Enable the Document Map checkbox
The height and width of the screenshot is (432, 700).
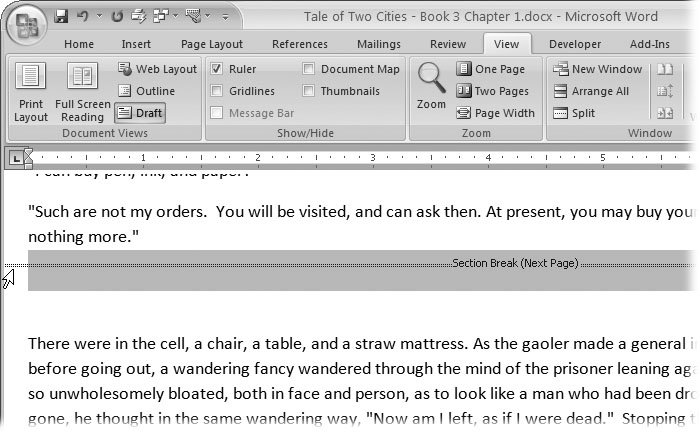coord(308,69)
